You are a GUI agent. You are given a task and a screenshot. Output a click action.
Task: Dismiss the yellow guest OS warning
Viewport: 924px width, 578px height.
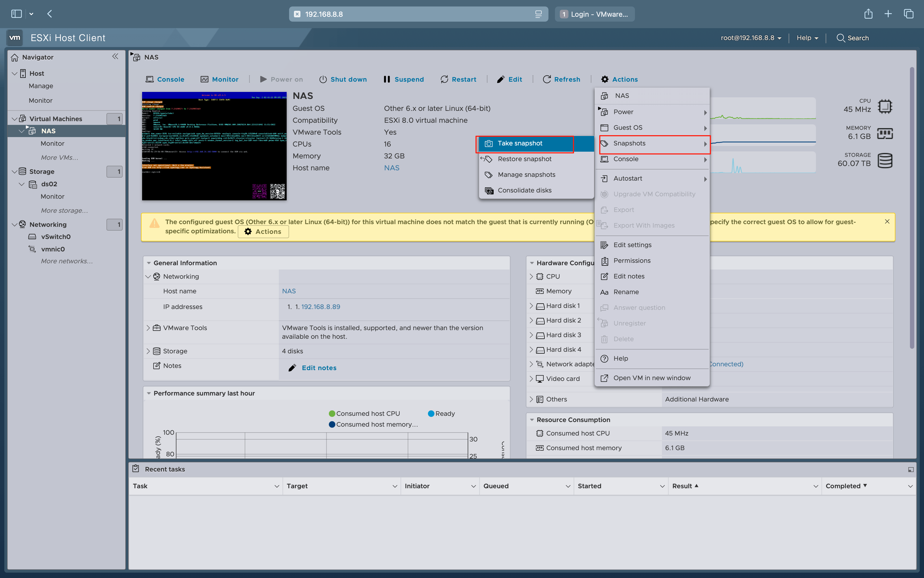click(x=887, y=221)
